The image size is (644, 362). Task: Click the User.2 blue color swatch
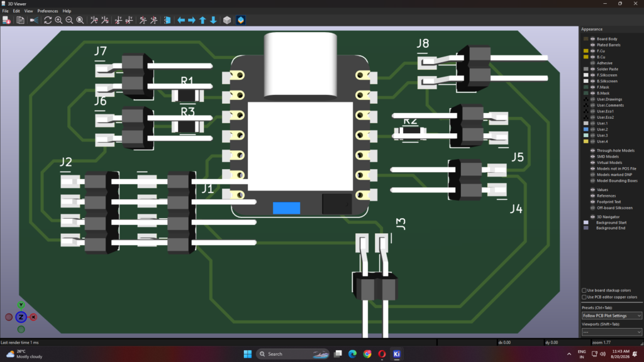point(586,129)
